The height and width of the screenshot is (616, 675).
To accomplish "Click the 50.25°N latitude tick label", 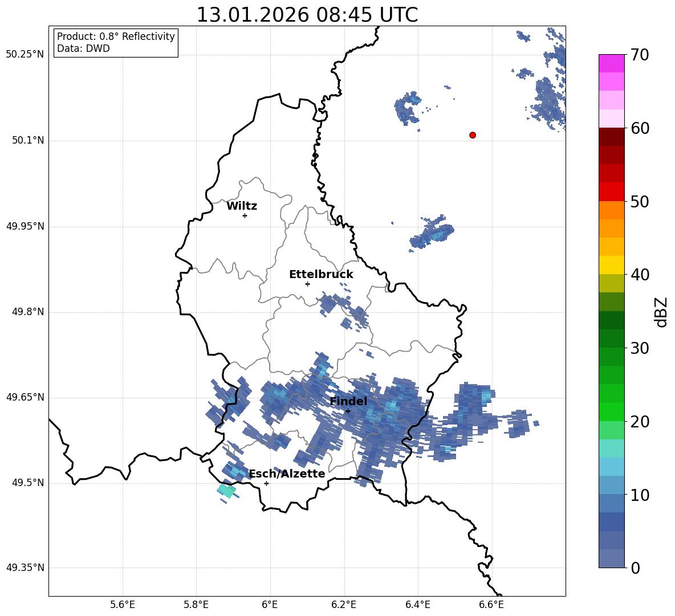I will tap(25, 55).
